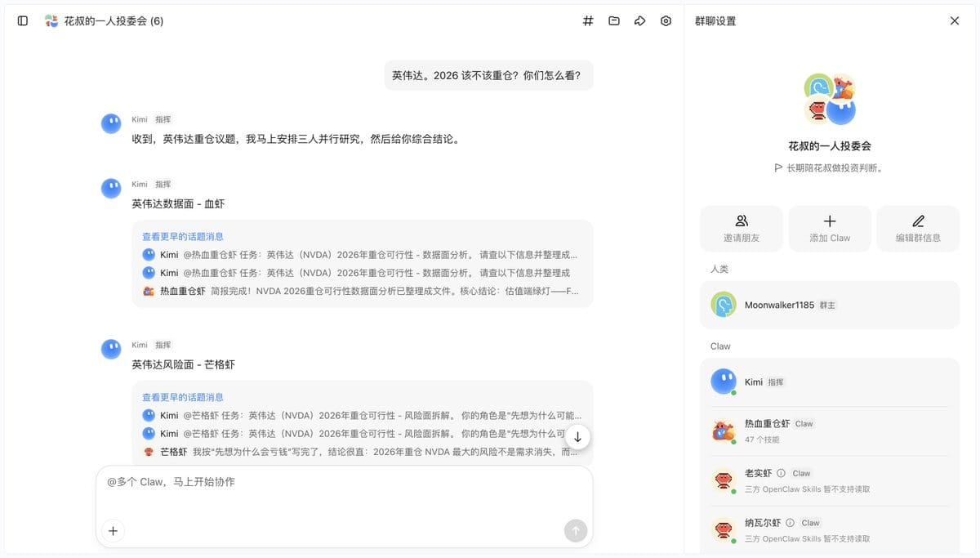Click Moonwalker1185 avatar icon

(x=724, y=305)
